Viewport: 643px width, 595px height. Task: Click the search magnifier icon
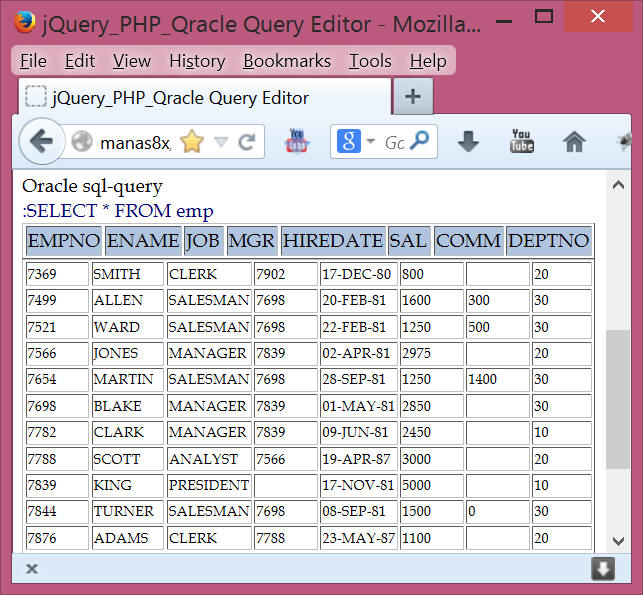point(421,142)
